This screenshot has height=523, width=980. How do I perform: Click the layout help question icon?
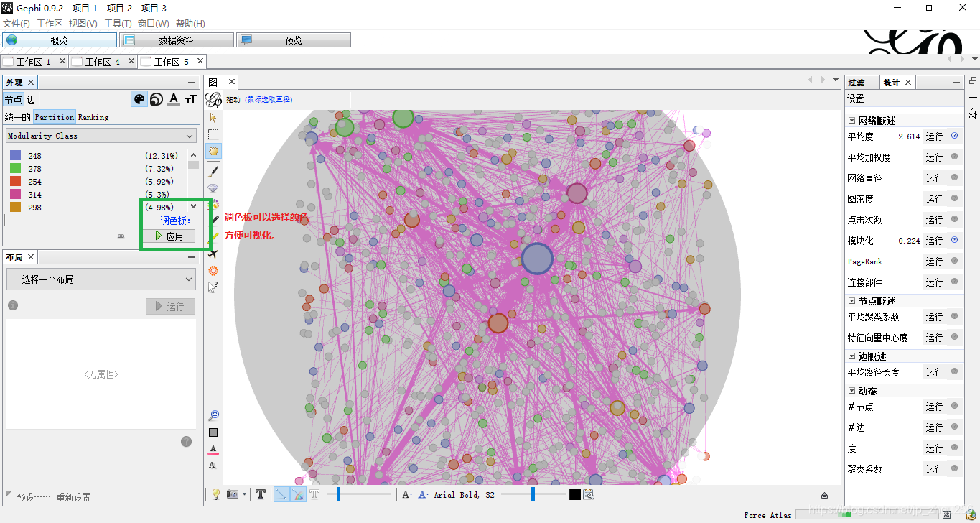(187, 441)
